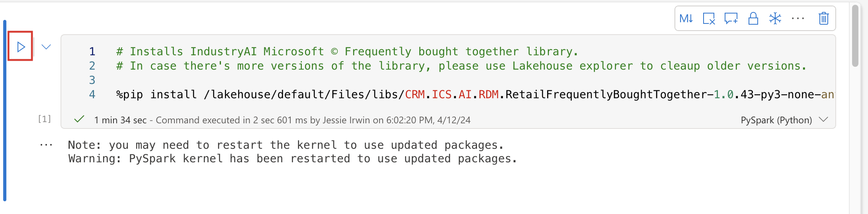Click line number 3 in the editor

tap(92, 80)
